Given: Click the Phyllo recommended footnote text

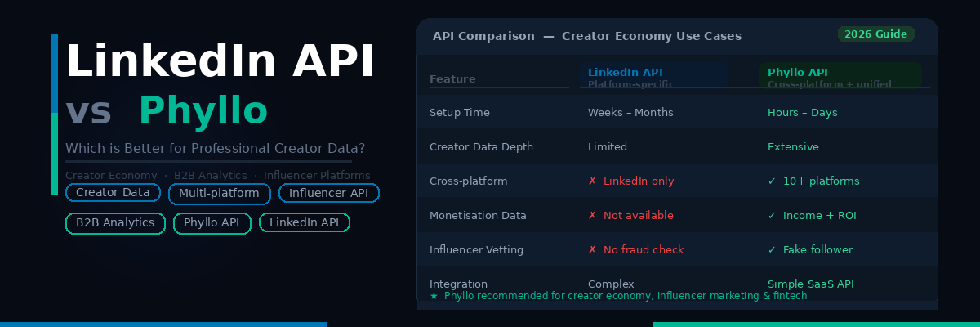Looking at the screenshot, I should (x=626, y=296).
